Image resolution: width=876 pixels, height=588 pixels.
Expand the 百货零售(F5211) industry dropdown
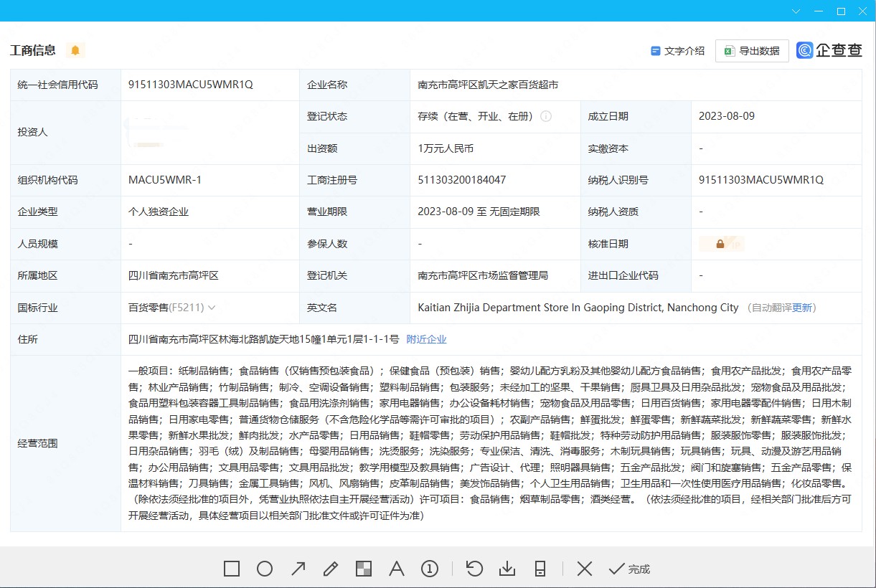pyautogui.click(x=212, y=308)
